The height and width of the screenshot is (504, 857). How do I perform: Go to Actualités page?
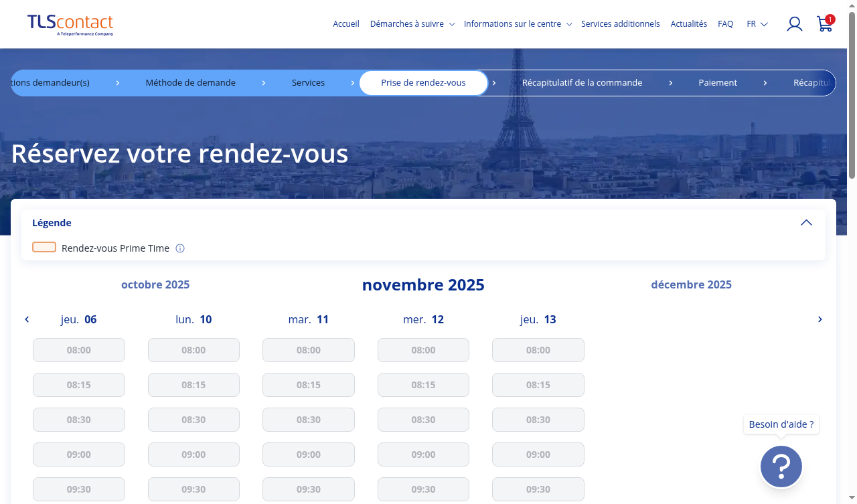pos(688,24)
